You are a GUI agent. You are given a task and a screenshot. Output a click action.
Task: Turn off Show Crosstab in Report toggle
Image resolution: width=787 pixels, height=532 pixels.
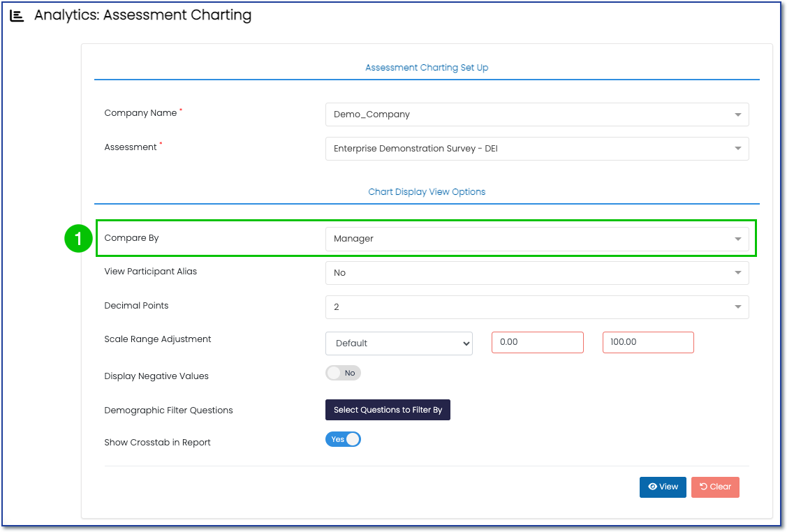click(343, 439)
